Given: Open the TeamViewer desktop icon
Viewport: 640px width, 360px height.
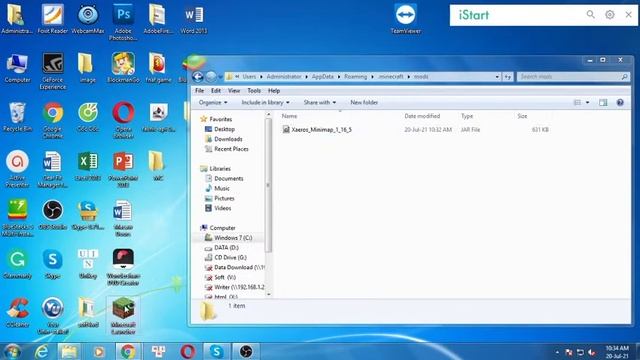Looking at the screenshot, I should coord(405,19).
